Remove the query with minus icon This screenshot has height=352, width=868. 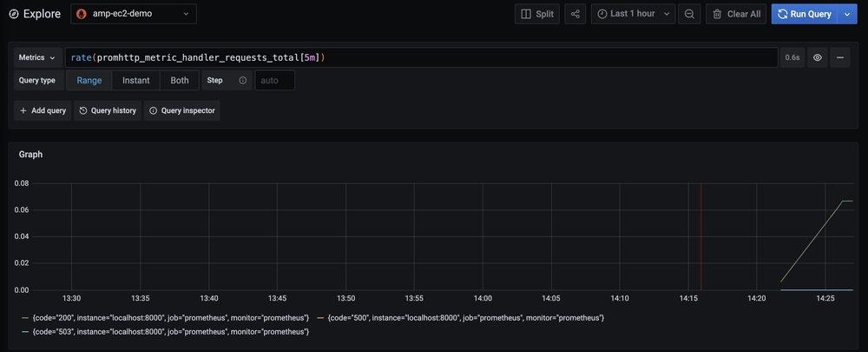[x=839, y=57]
